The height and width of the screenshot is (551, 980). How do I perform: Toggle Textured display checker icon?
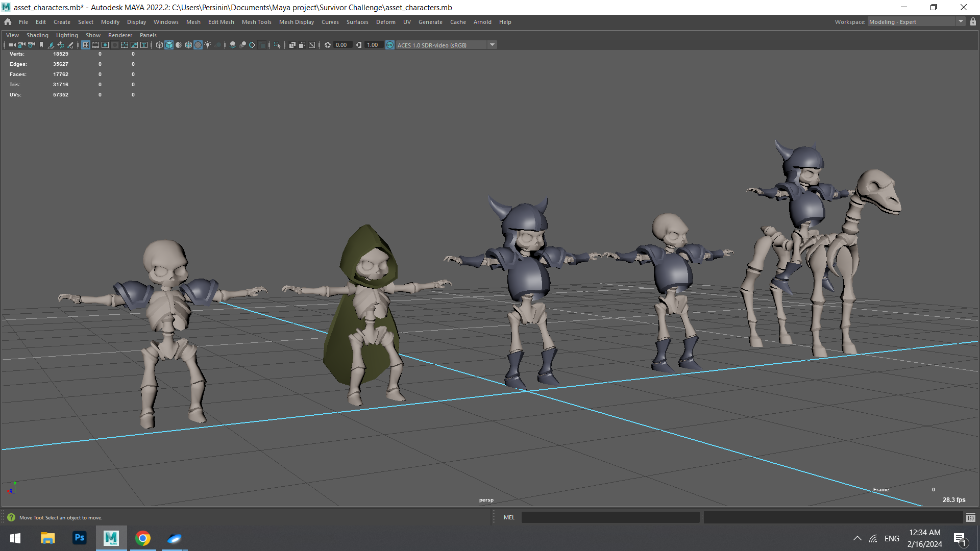point(198,45)
